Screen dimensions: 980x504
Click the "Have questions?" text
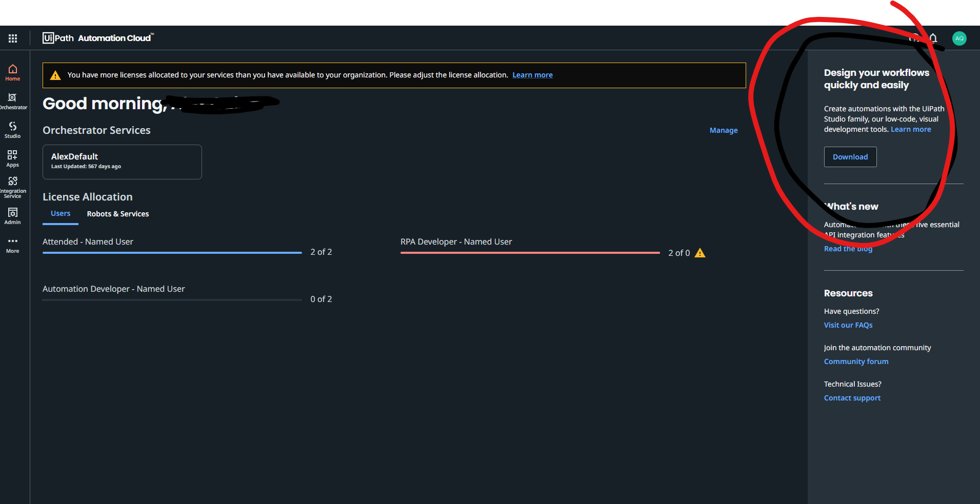(x=852, y=311)
